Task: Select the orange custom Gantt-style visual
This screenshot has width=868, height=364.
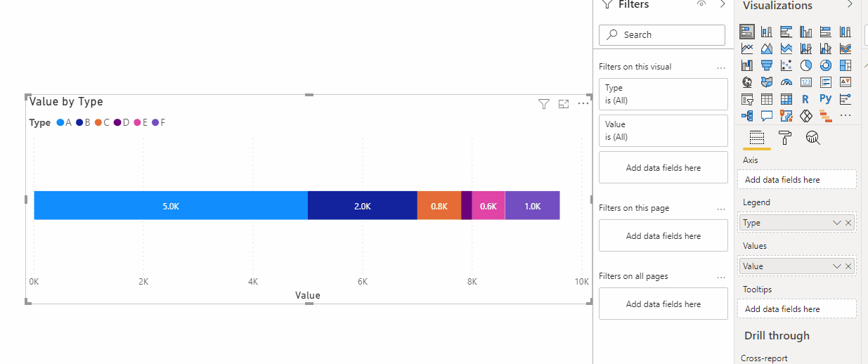Action: (x=826, y=116)
